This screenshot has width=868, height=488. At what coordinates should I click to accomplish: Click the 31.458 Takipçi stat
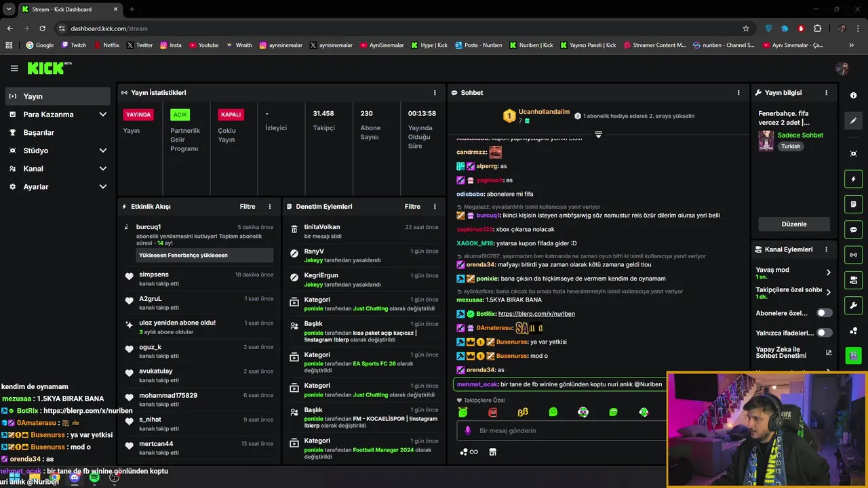click(328, 121)
